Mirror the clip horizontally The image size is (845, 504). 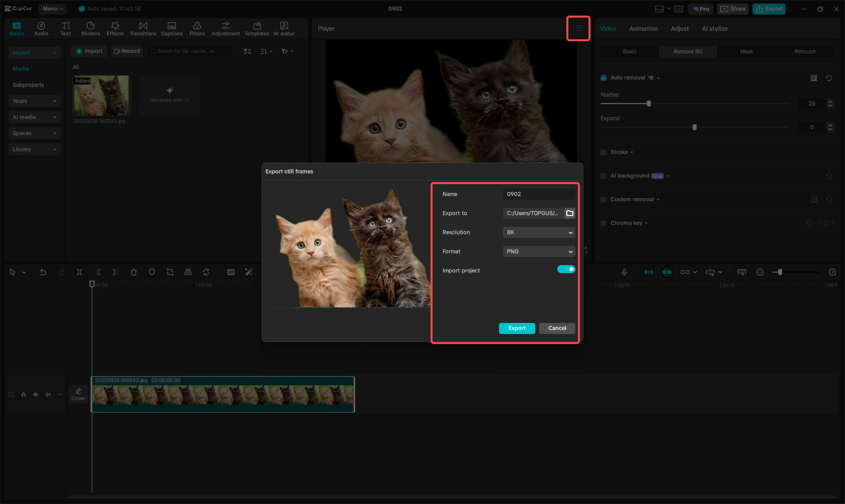tap(188, 272)
